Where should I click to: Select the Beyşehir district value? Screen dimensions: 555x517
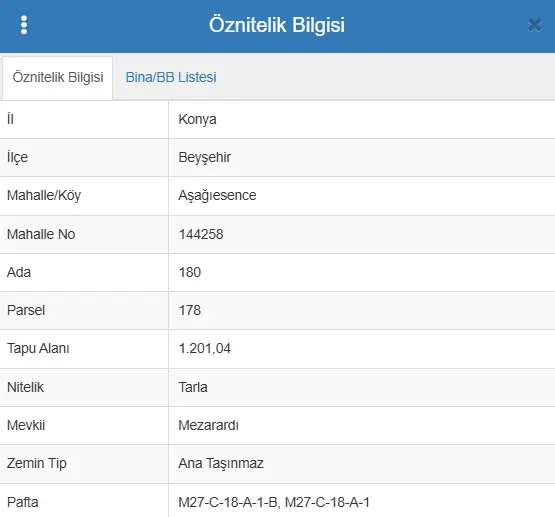point(205,157)
